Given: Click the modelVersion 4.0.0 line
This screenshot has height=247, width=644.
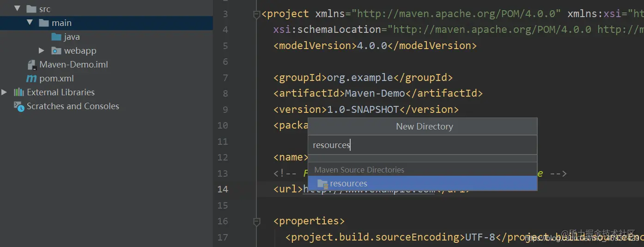Looking at the screenshot, I should click(375, 45).
